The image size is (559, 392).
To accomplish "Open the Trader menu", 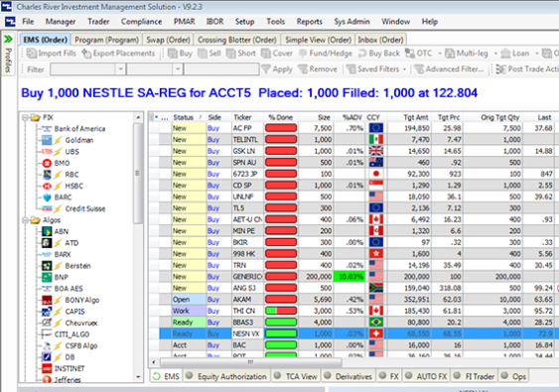I will click(x=98, y=22).
